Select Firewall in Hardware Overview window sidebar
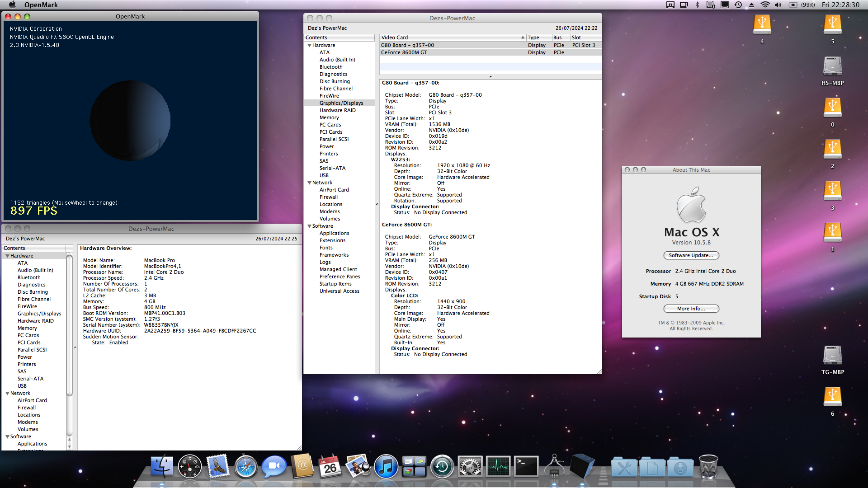 click(27, 408)
